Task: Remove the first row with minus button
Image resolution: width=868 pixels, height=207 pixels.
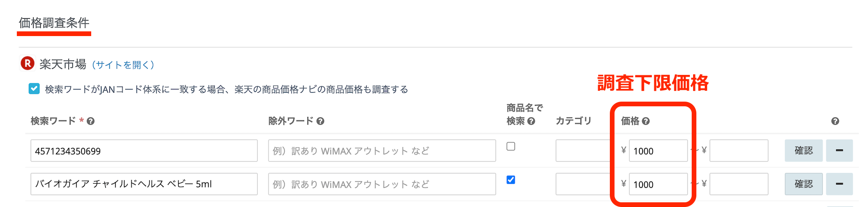Action: [839, 151]
